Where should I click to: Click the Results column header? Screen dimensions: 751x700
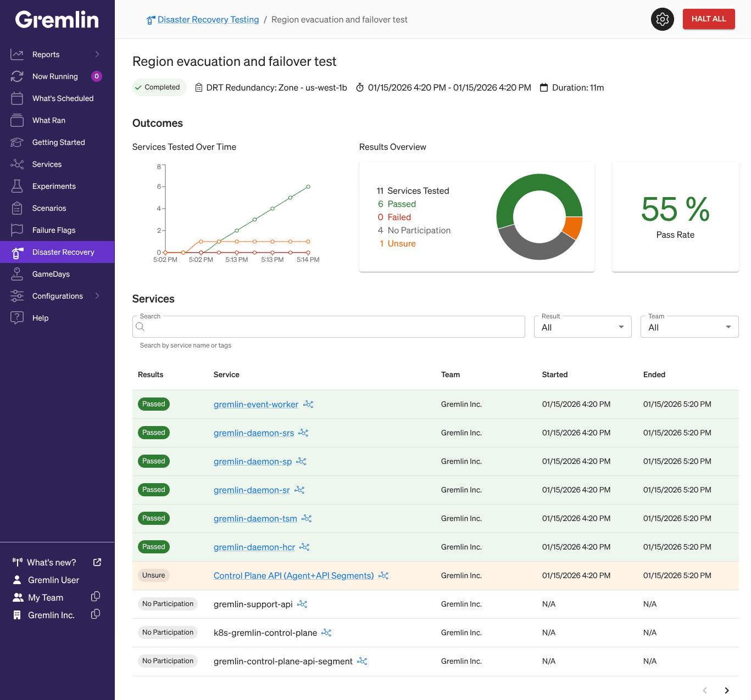(151, 374)
